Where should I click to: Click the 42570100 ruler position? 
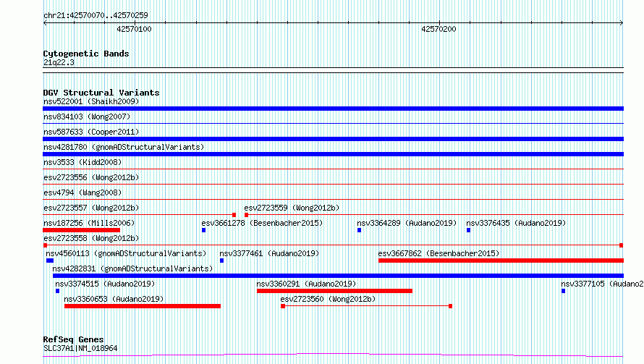(x=135, y=29)
